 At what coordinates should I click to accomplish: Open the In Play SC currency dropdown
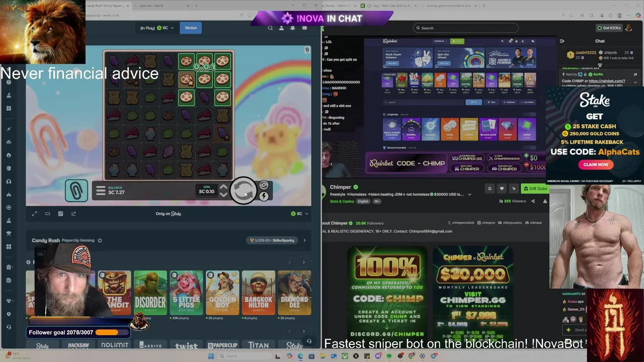tap(157, 28)
